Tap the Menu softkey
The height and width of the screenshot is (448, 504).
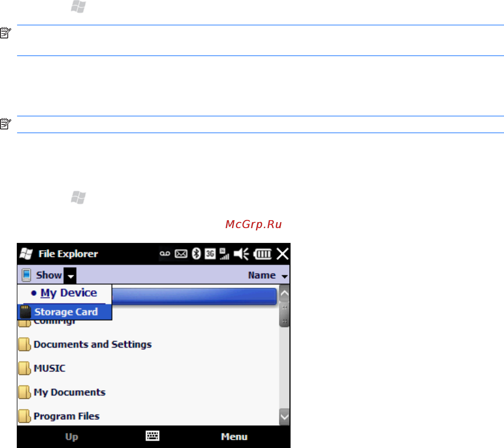coord(234,437)
